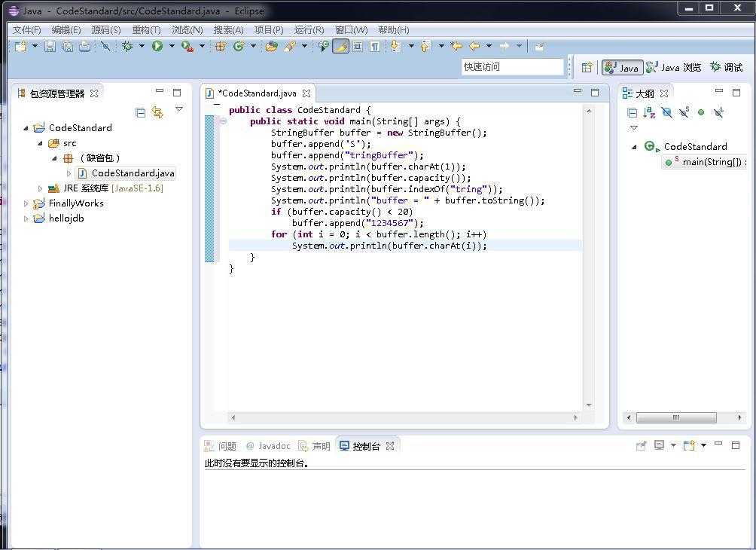Click the Open Task pencil icon
Image resolution: width=756 pixels, height=550 pixels.
(290, 46)
